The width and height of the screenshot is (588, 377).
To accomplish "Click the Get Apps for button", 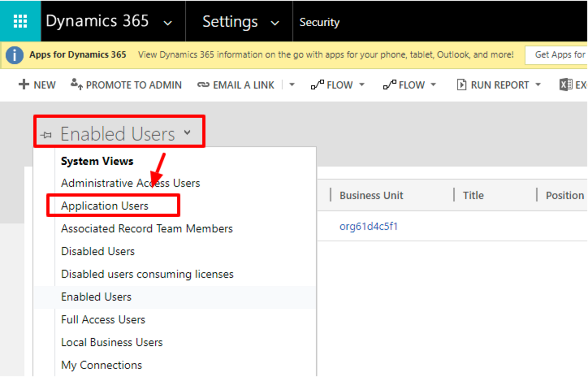I will pyautogui.click(x=559, y=55).
